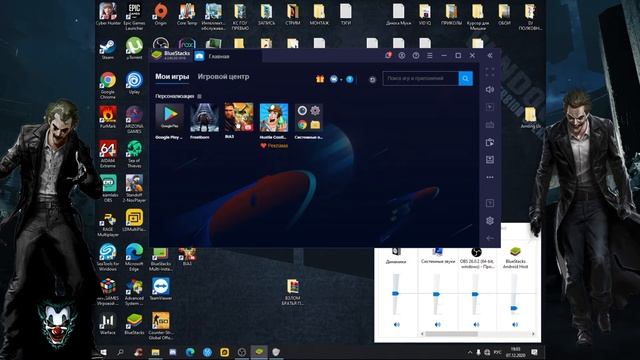
Task: Open the Origin desktop shortcut
Action: (x=160, y=14)
